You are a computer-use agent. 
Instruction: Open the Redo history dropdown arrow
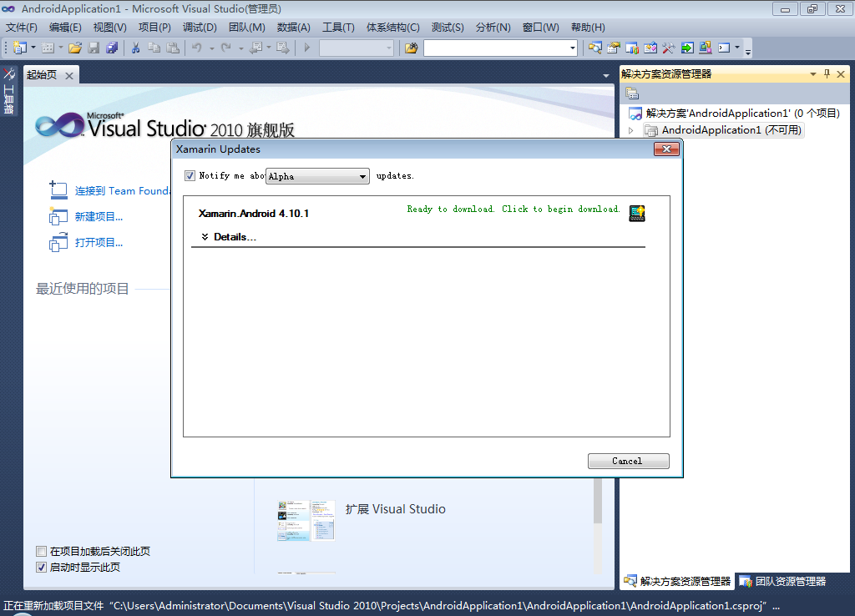pos(240,48)
